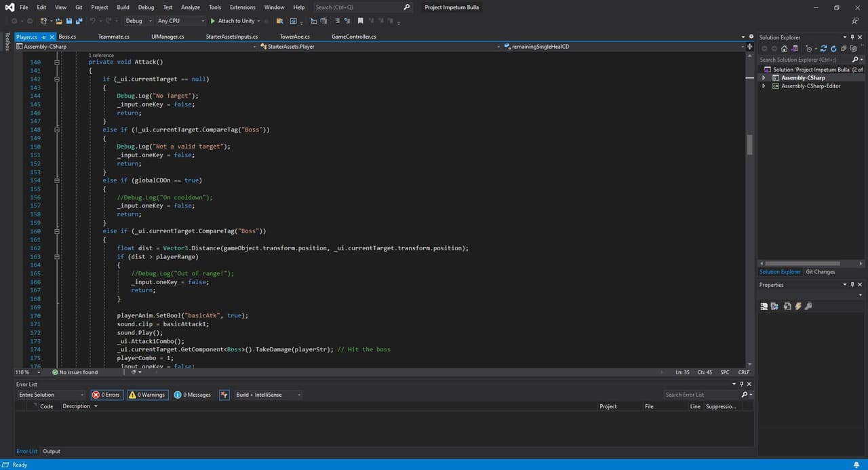Open the Assembly-CSharp navigation dropdown
The image size is (868, 470).
click(x=136, y=47)
